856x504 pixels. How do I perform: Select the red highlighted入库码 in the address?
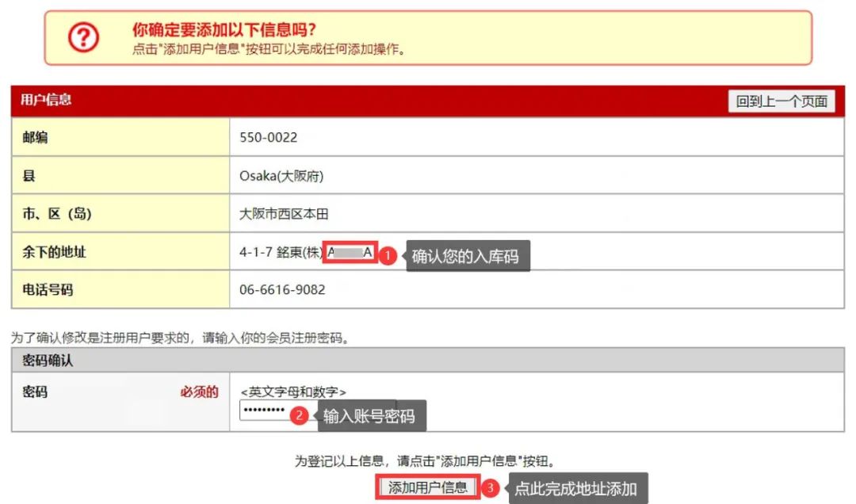pyautogui.click(x=351, y=251)
